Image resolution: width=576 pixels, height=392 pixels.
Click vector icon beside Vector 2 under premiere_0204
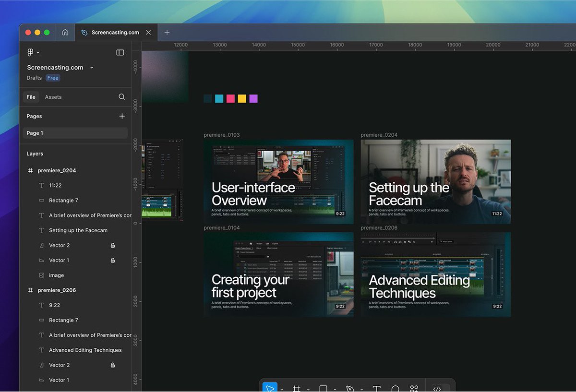(41, 245)
